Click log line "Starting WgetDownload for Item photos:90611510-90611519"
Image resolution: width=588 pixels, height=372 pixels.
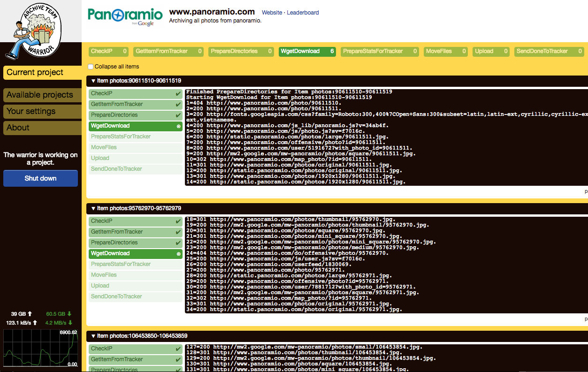pyautogui.click(x=279, y=98)
